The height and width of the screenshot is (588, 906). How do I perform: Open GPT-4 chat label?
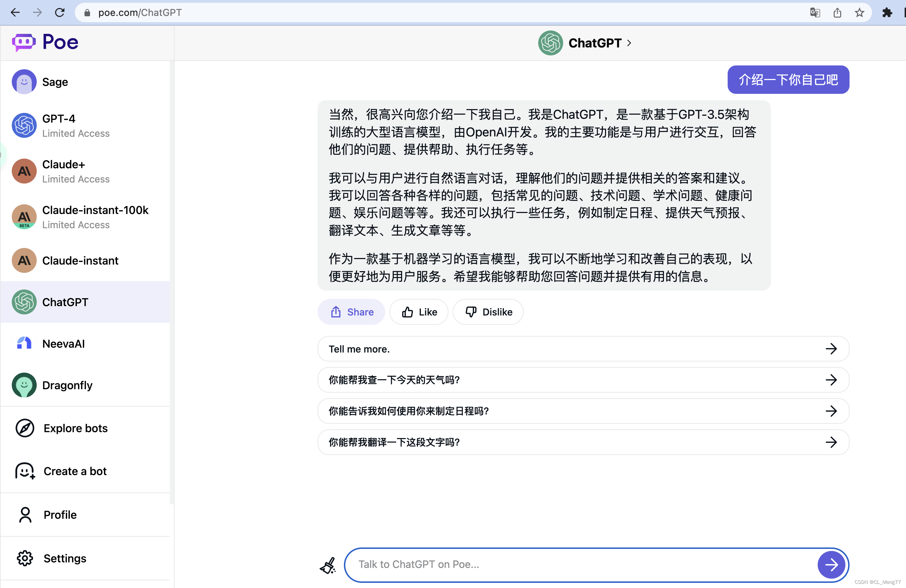pyautogui.click(x=59, y=118)
